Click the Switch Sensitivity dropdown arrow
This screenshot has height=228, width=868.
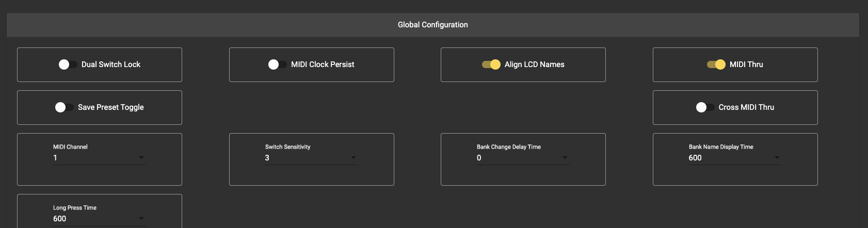click(x=353, y=158)
